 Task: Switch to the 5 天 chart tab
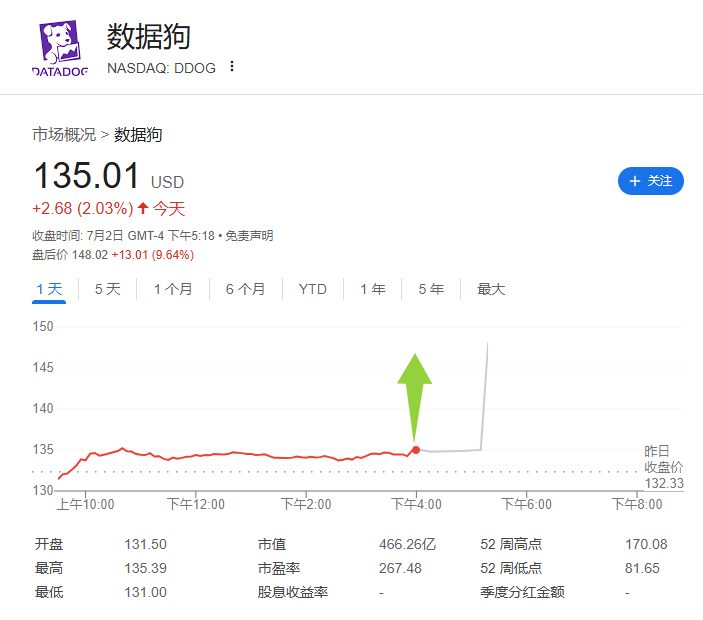pos(108,289)
